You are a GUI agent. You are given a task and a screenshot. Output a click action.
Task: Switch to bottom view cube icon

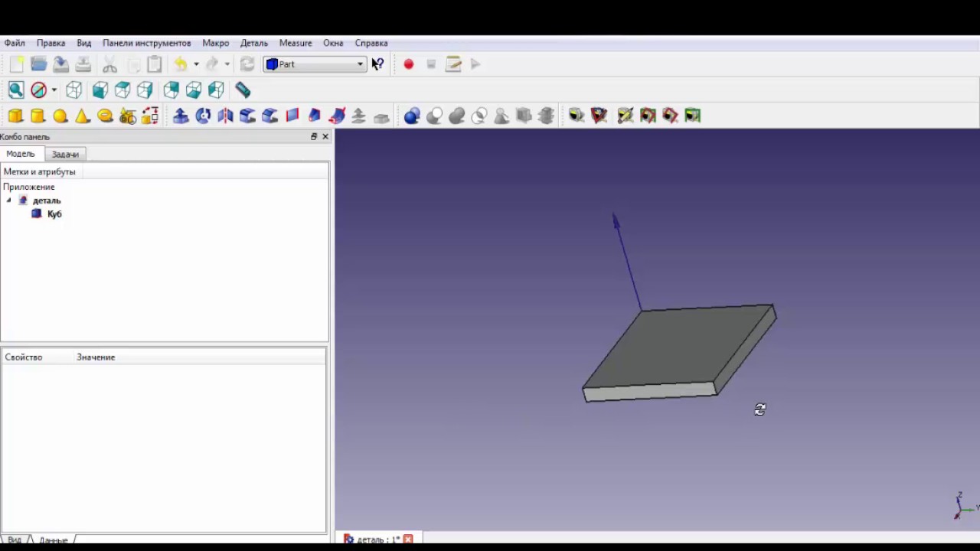[x=194, y=90]
